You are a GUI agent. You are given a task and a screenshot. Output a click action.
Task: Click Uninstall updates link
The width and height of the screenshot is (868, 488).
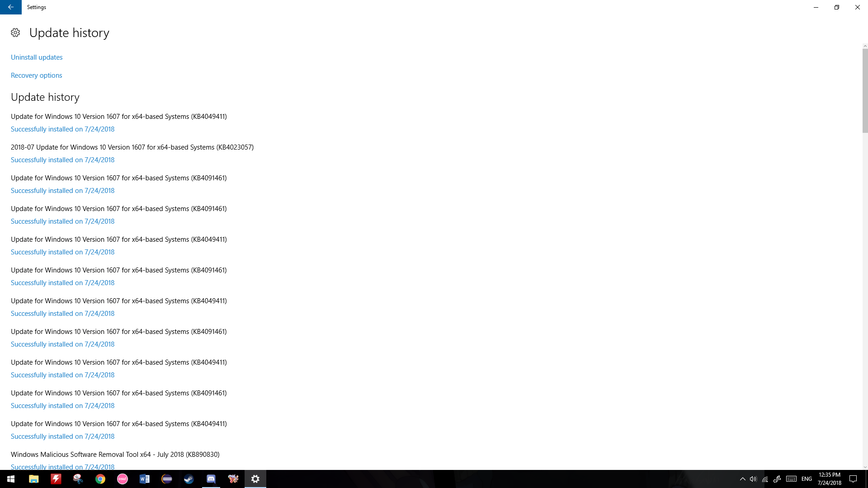pos(36,56)
